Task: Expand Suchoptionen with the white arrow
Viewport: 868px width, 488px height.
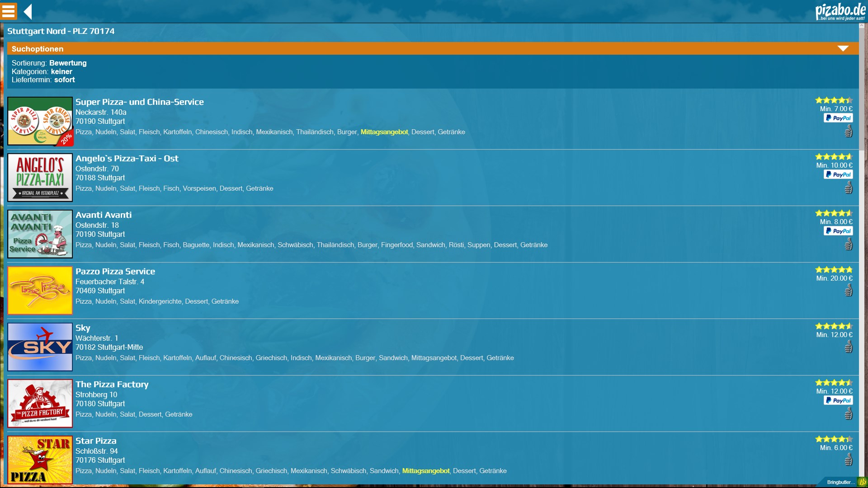Action: pos(843,48)
